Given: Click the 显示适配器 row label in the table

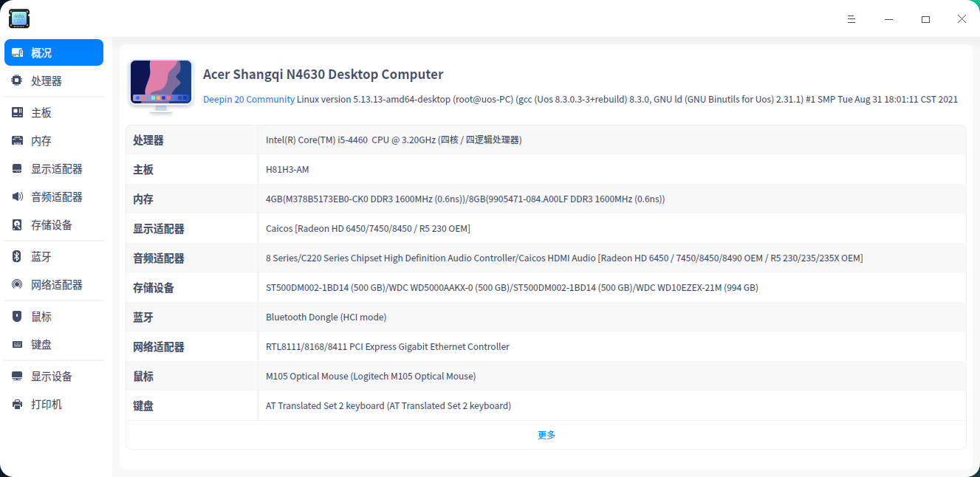Looking at the screenshot, I should click(x=159, y=228).
